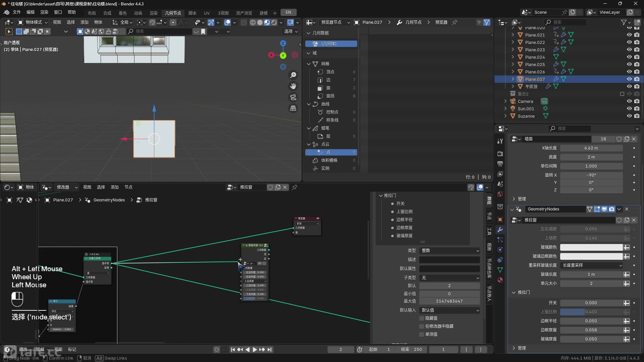Image resolution: width=644 pixels, height=362 pixels.
Task: Open the 编辑 menu
Action: click(x=31, y=12)
